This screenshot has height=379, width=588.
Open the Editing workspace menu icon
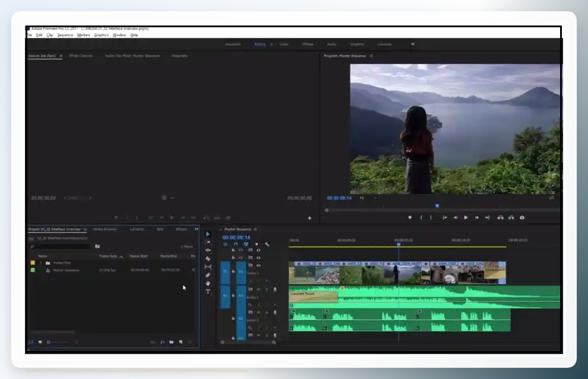[272, 44]
